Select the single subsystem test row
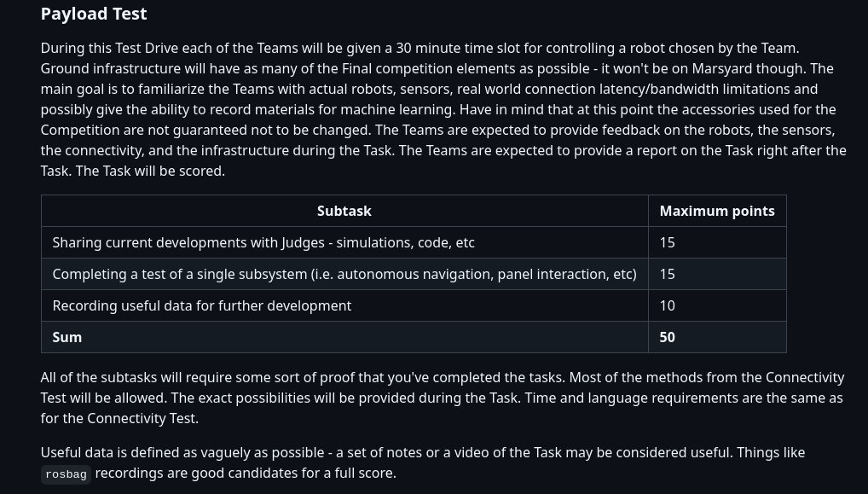This screenshot has height=494, width=868. [x=414, y=274]
